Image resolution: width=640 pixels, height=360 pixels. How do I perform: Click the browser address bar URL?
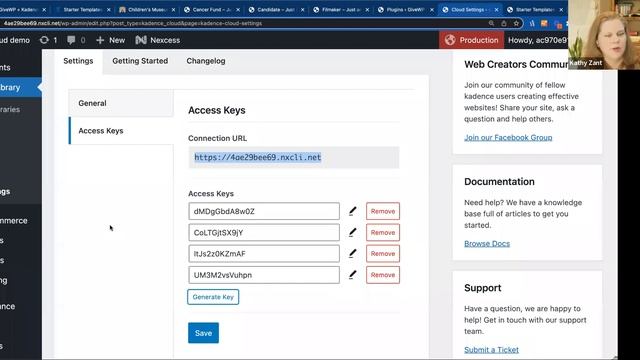[133, 24]
